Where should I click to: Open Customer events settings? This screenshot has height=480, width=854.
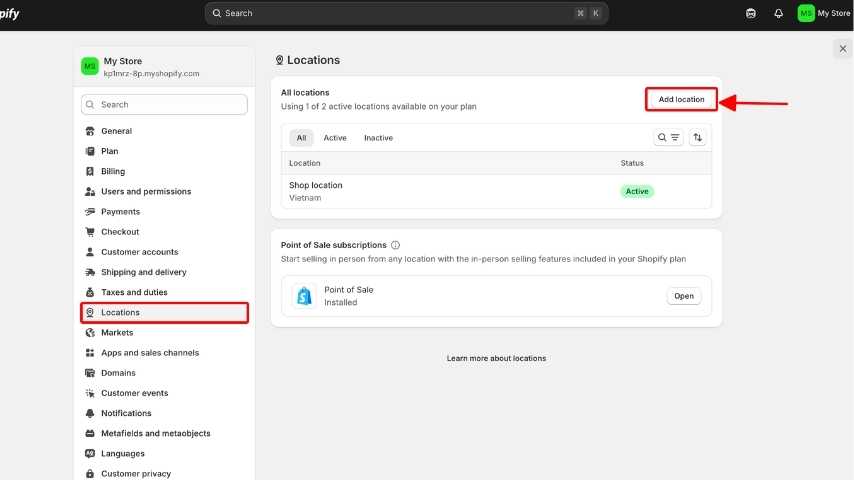click(164, 393)
